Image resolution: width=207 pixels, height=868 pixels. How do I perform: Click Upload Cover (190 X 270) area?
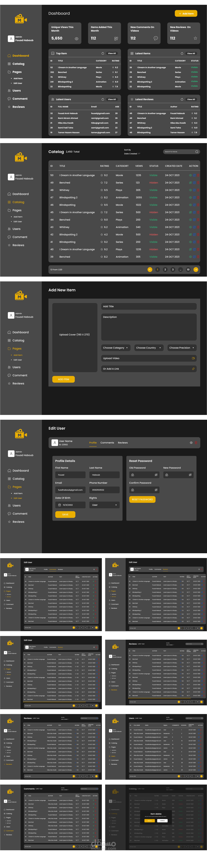pos(75,337)
